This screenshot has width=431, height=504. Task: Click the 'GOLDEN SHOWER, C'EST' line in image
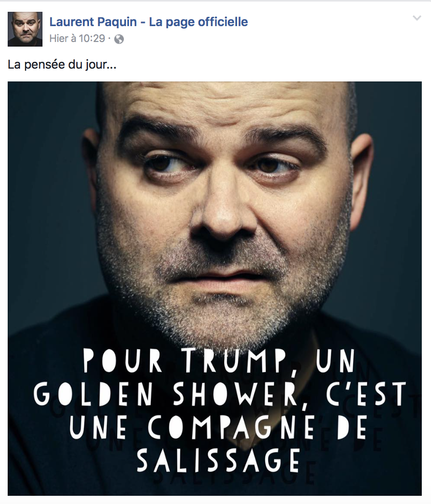pyautogui.click(x=220, y=395)
